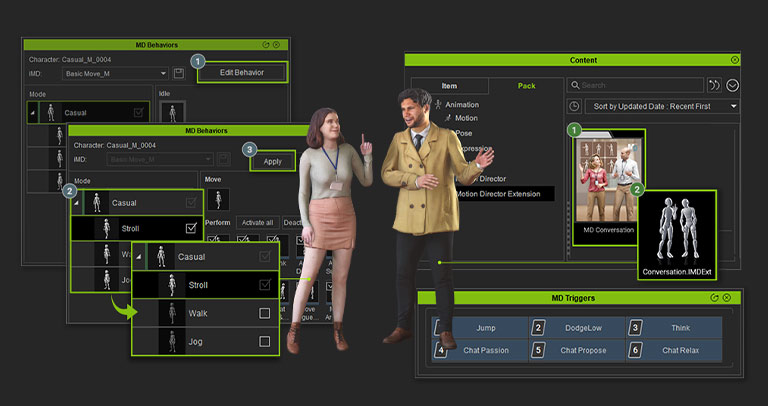The image size is (768, 406).
Task: Toggle the Stroll checkbox in enlarged list
Action: point(265,285)
